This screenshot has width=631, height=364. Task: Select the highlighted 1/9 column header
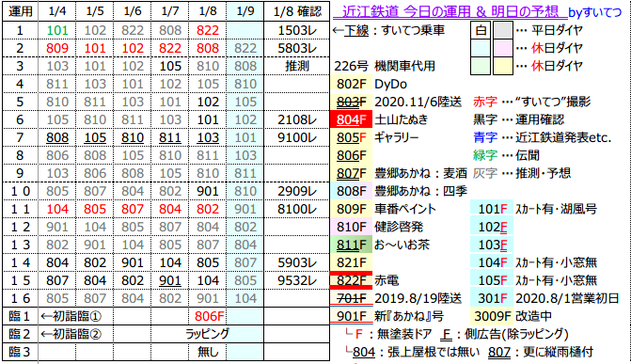pos(245,11)
